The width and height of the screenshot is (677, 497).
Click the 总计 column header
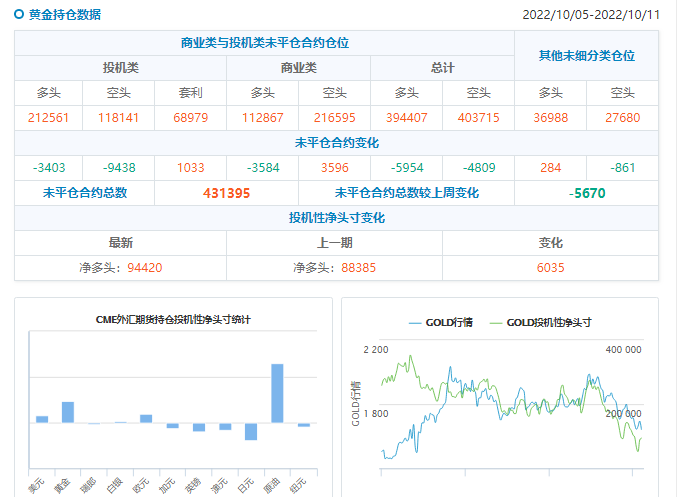pyautogui.click(x=442, y=68)
